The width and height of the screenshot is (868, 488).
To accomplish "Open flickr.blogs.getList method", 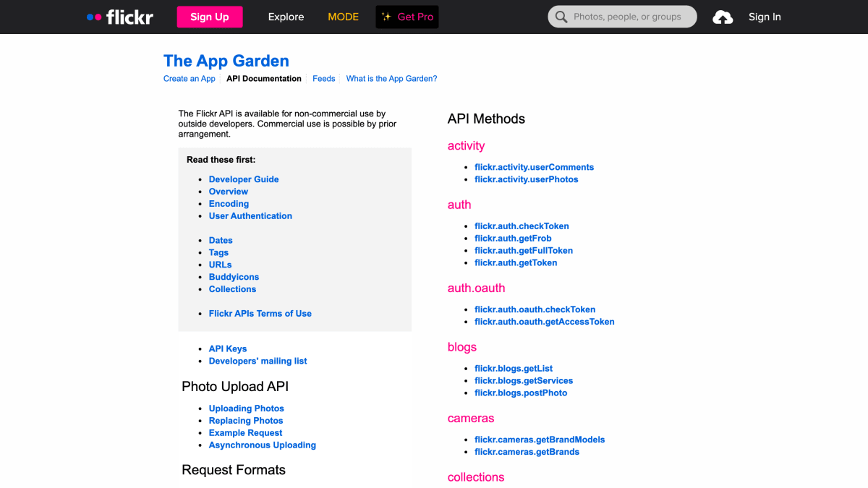I will [514, 369].
